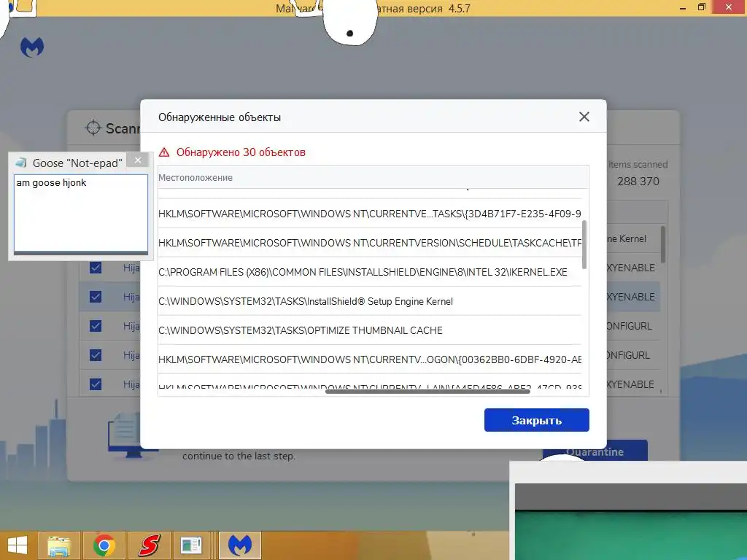
Task: Click the 288 370 items scanned value
Action: tap(638, 182)
